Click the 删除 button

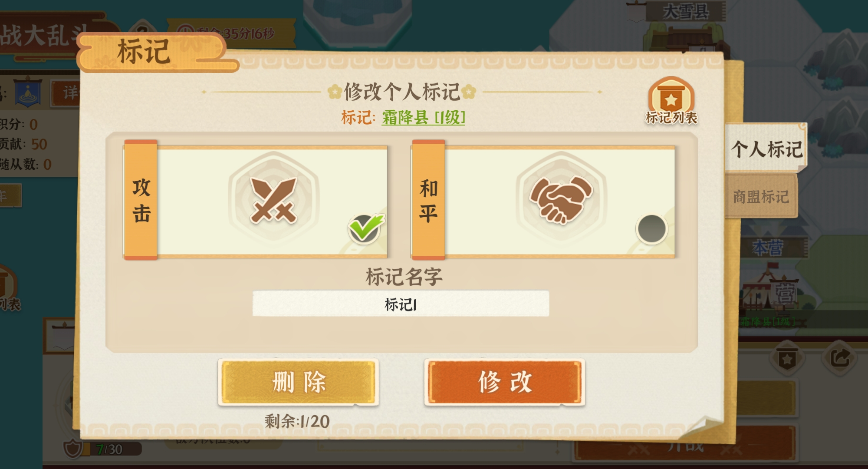pos(298,382)
